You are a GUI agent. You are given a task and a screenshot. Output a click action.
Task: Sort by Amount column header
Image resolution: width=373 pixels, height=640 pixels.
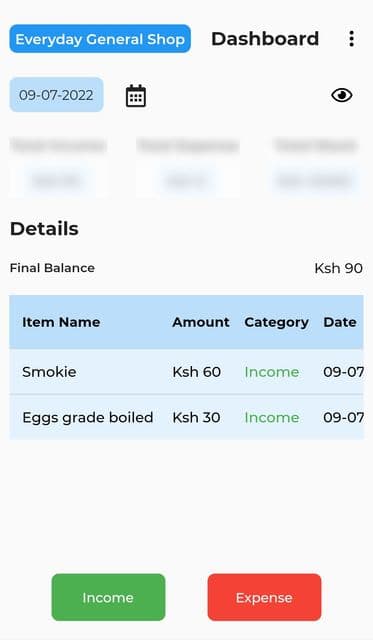coord(201,322)
